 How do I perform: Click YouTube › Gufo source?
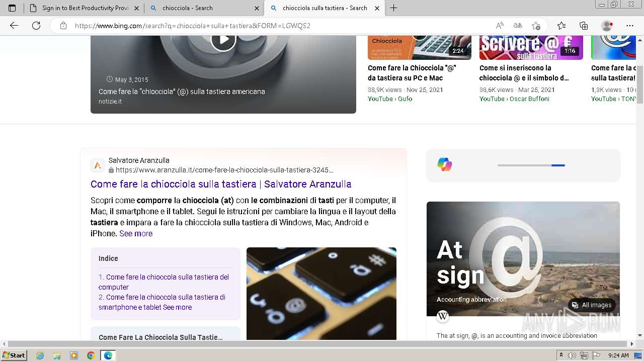[390, 99]
